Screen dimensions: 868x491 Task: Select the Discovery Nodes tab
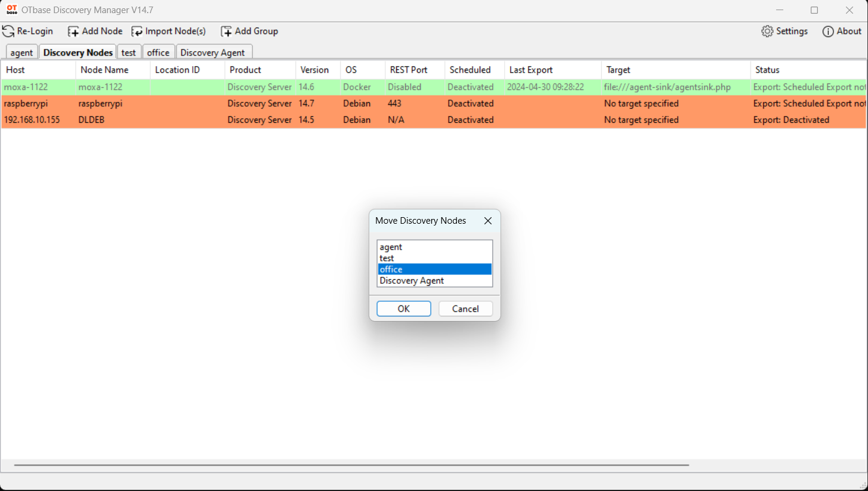(x=78, y=52)
